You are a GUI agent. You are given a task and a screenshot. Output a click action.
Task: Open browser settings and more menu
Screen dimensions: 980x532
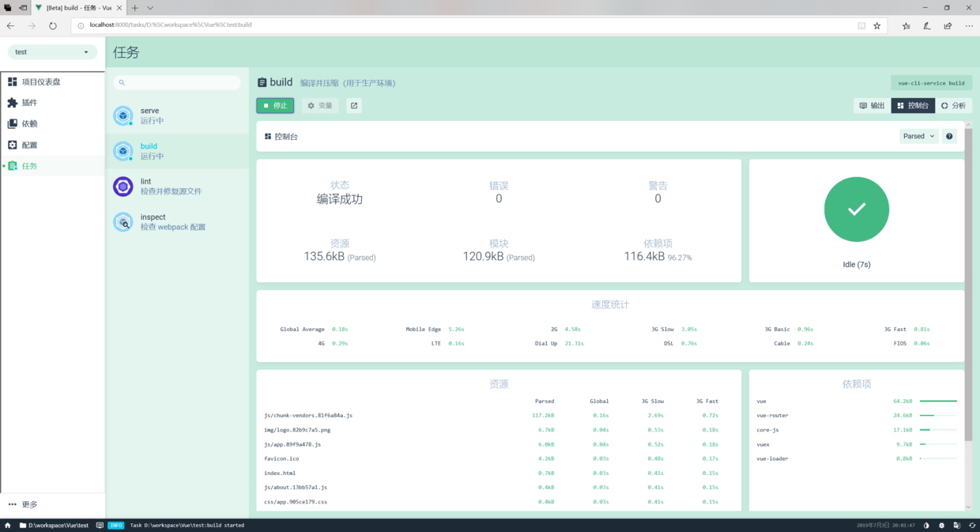click(969, 25)
